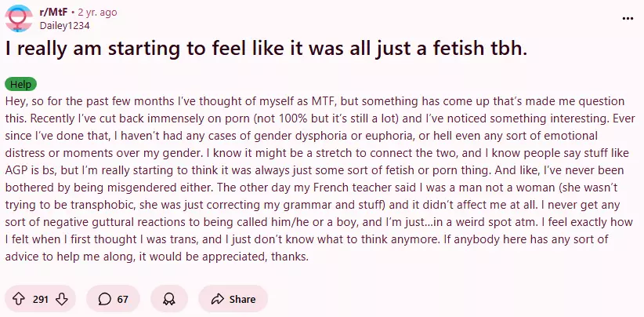Open comments via the speech bubble icon
Screen dimensions: 644x317
click(x=105, y=299)
